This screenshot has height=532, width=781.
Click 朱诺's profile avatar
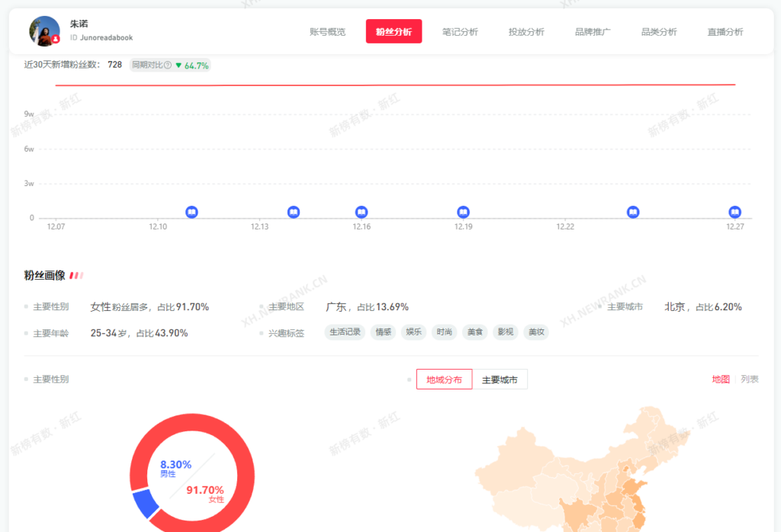[43, 30]
